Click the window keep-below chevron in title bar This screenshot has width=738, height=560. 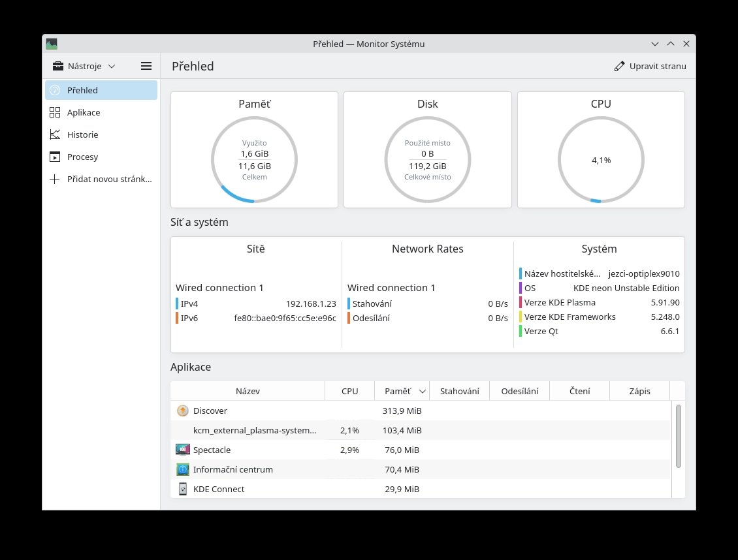point(654,44)
